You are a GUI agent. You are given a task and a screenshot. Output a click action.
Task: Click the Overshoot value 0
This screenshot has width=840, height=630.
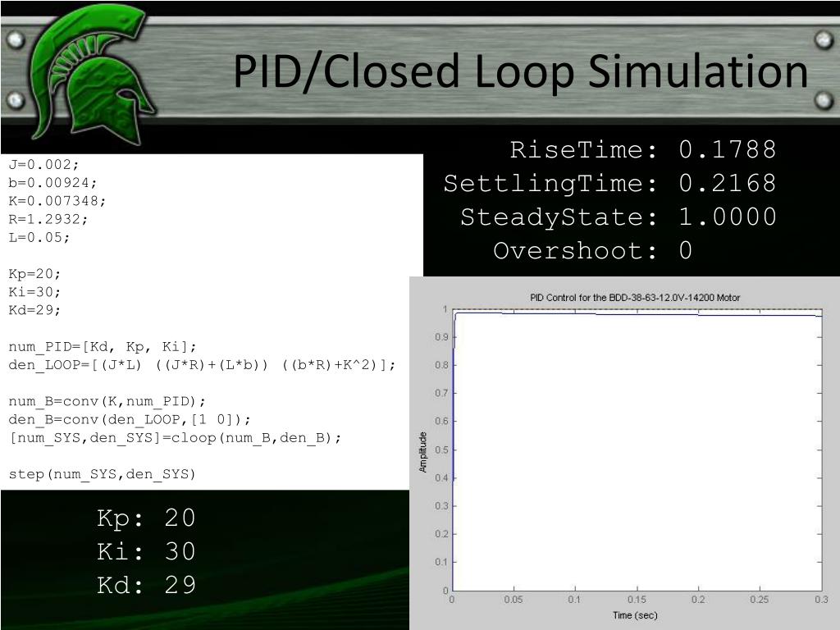coord(686,251)
